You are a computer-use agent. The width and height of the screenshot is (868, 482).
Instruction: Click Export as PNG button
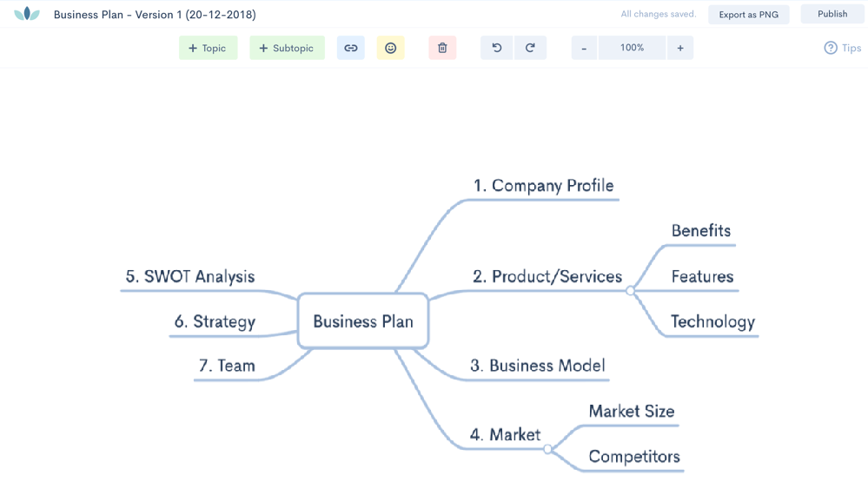749,15
